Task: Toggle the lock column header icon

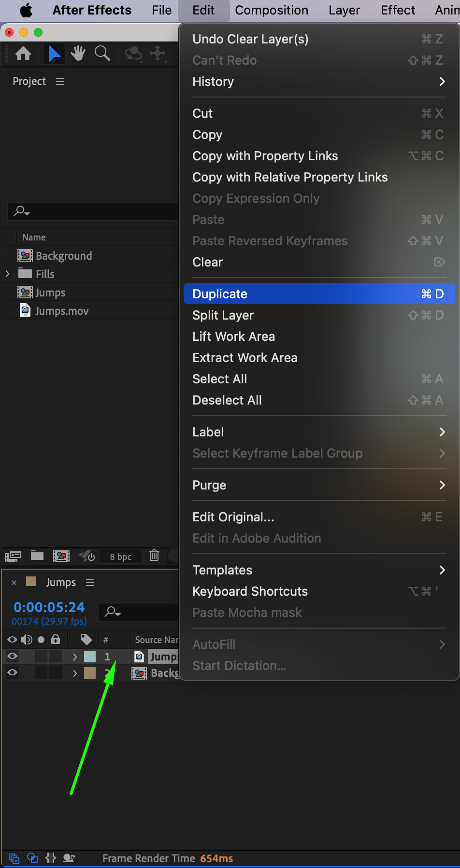Action: (x=56, y=640)
